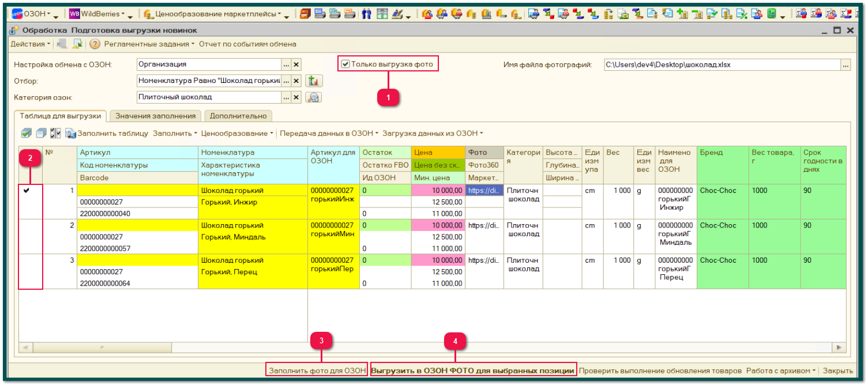Browse for Имя файла фотографий path
Screen dimensions: 868x386
(x=846, y=65)
